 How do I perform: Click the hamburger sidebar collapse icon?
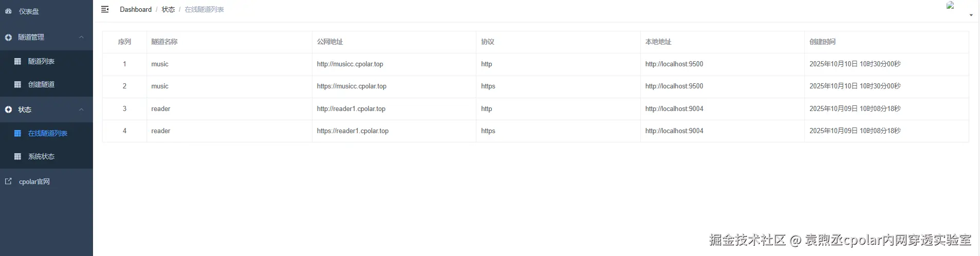pyautogui.click(x=105, y=9)
